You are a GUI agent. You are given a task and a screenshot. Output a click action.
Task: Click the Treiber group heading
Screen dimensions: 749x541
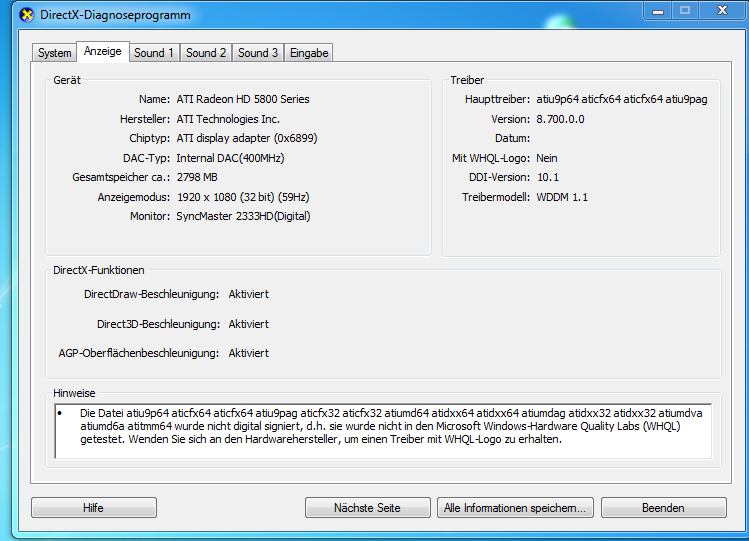[467, 80]
